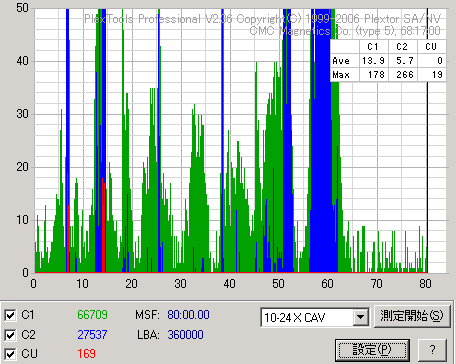Select the C1 total value 66709
This screenshot has width=456, height=364.
point(92,315)
